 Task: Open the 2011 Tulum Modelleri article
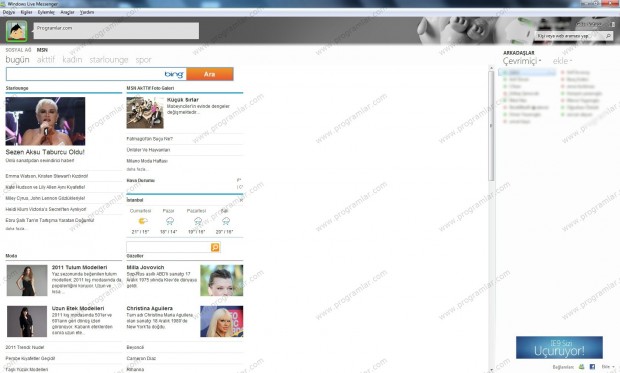pos(79,267)
